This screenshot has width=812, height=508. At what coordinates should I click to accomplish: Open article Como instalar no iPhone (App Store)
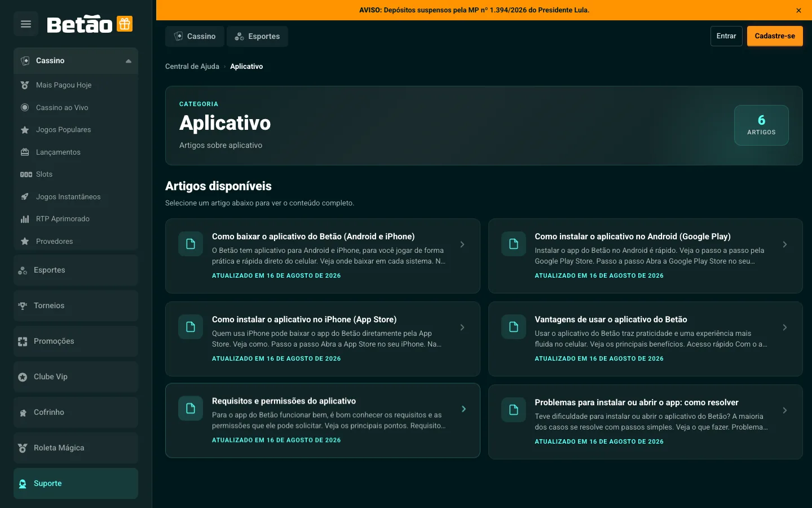(x=323, y=339)
